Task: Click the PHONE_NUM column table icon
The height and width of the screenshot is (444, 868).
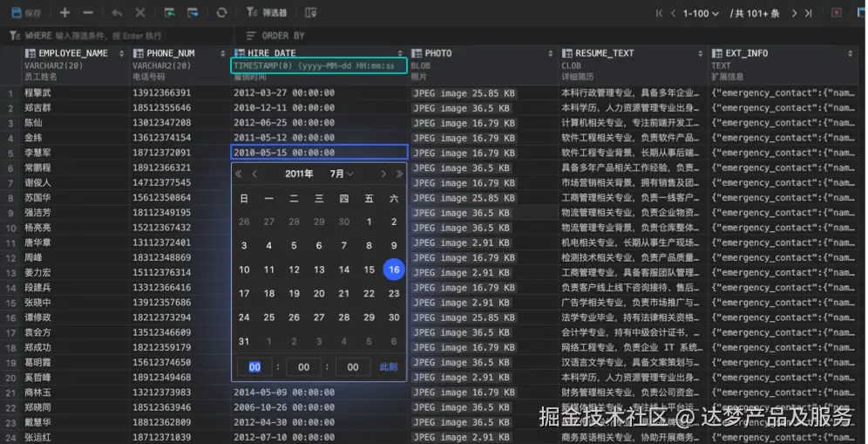Action: click(x=138, y=53)
